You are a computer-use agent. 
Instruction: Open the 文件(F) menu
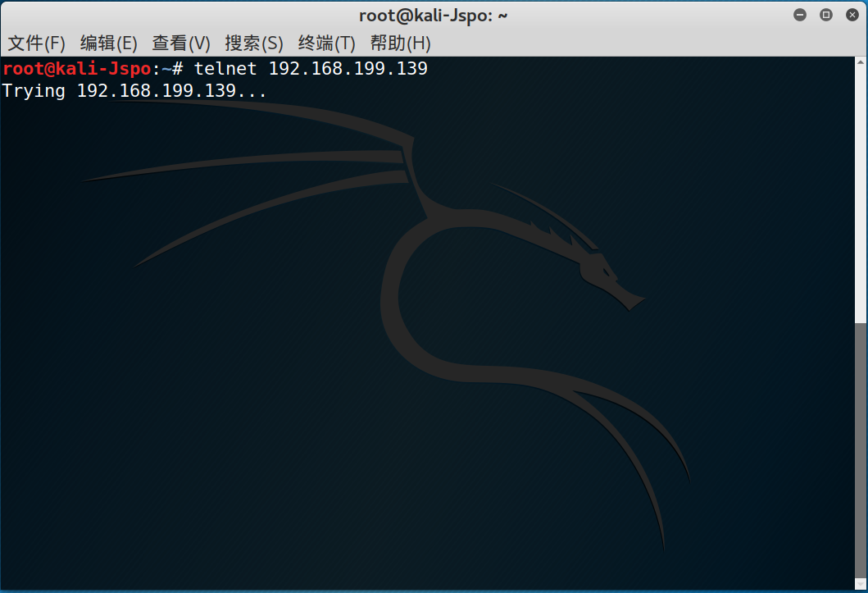[x=36, y=43]
